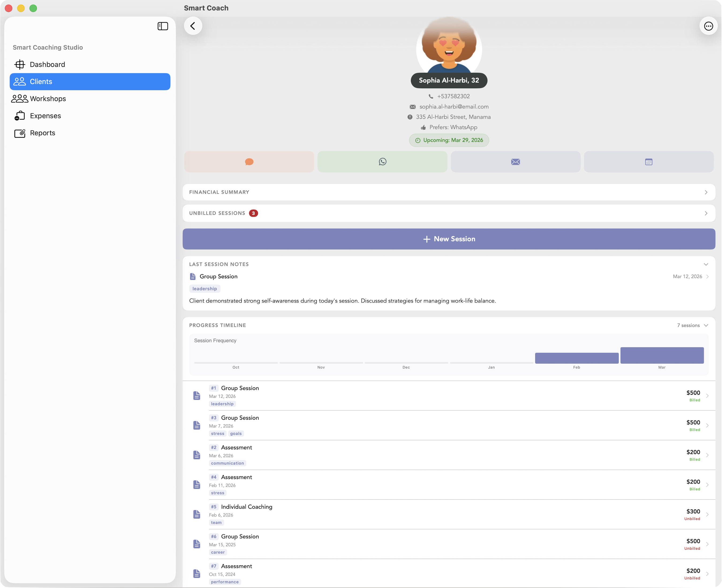Click document icon for session #4
The height and width of the screenshot is (588, 722).
click(196, 485)
